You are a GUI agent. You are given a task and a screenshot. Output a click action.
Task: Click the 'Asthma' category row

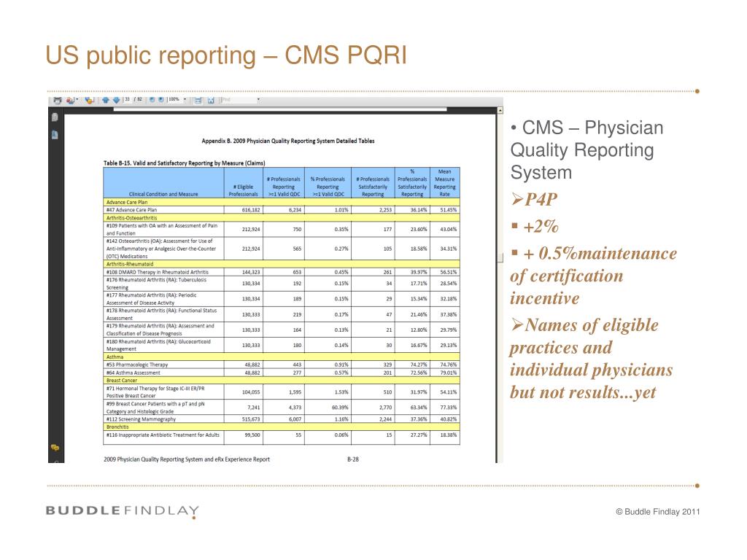tap(282, 357)
